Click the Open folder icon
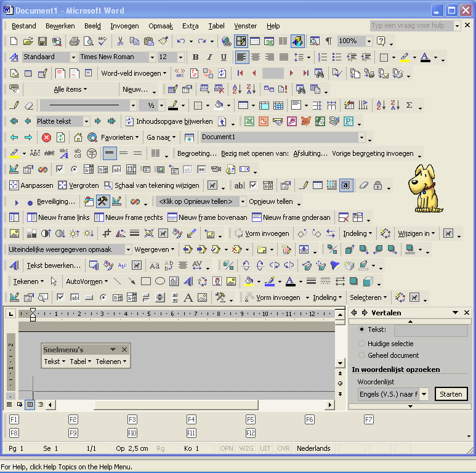The width and height of the screenshot is (476, 473). (28, 41)
